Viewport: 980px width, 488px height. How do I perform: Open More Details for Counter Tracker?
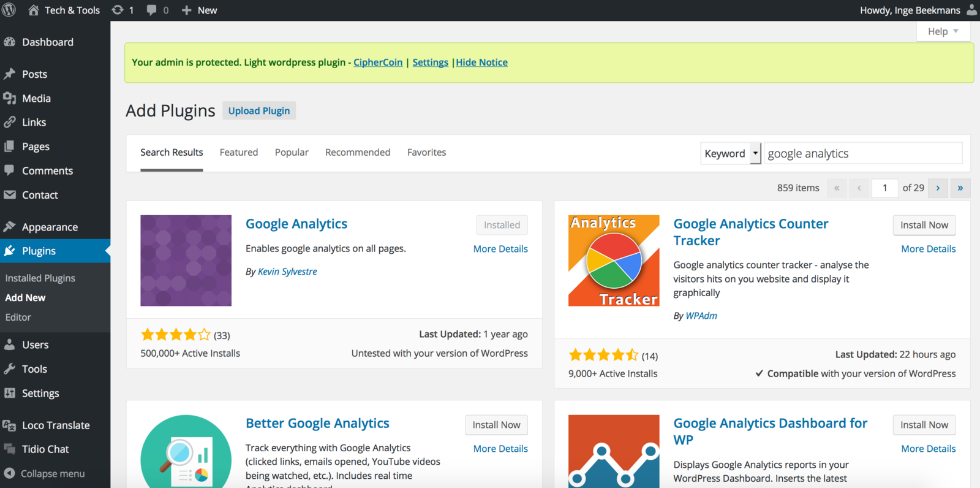[x=929, y=249]
